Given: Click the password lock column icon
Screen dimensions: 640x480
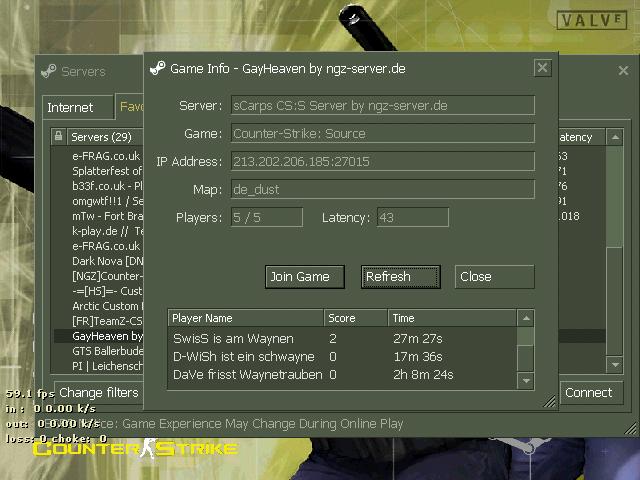Looking at the screenshot, I should point(58,136).
